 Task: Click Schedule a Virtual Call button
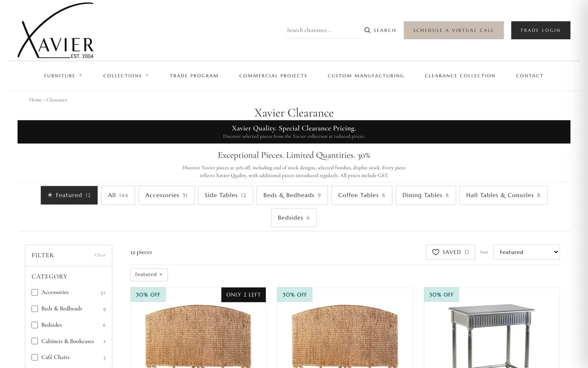pyautogui.click(x=453, y=30)
